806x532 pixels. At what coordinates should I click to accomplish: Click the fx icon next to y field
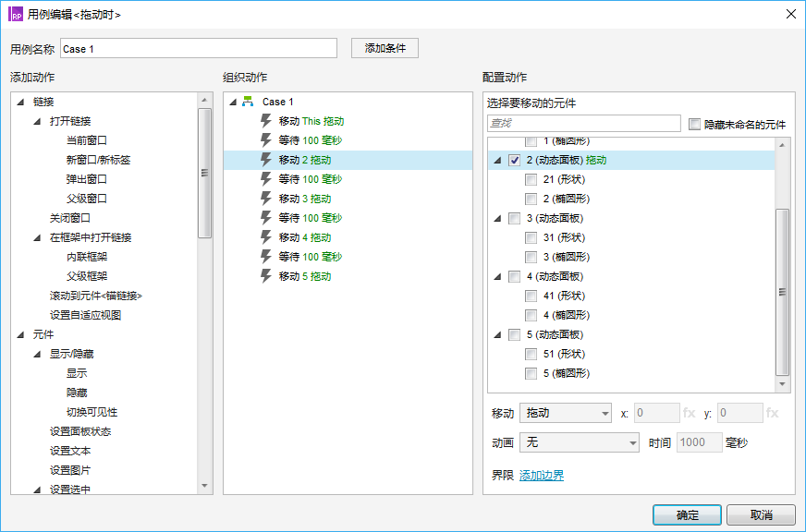tap(772, 413)
